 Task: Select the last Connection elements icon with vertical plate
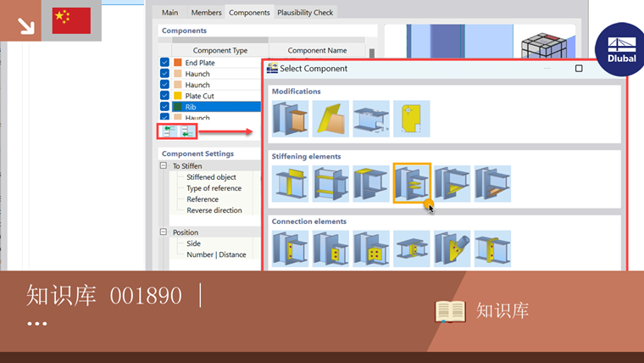(x=492, y=249)
